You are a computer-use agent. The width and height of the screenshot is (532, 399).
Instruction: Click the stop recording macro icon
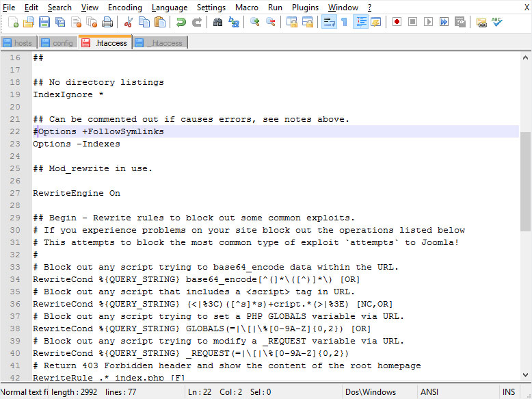click(412, 22)
